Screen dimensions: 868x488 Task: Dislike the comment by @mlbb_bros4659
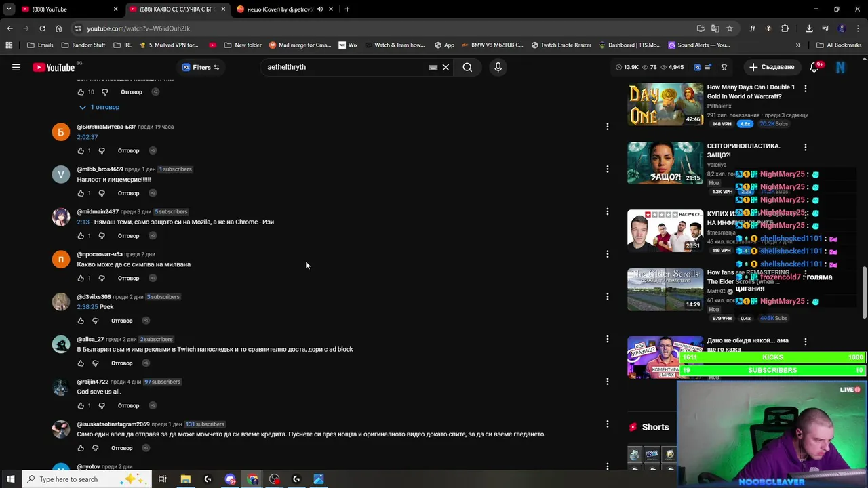pos(102,193)
